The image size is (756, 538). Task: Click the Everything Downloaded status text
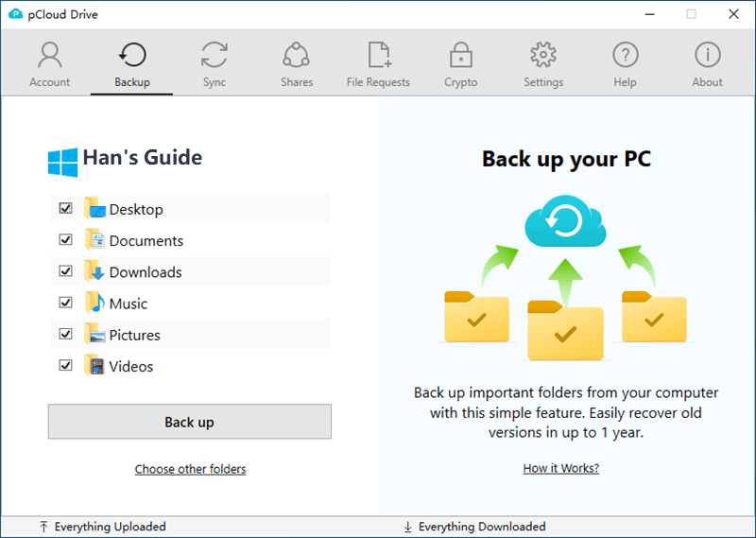click(482, 527)
